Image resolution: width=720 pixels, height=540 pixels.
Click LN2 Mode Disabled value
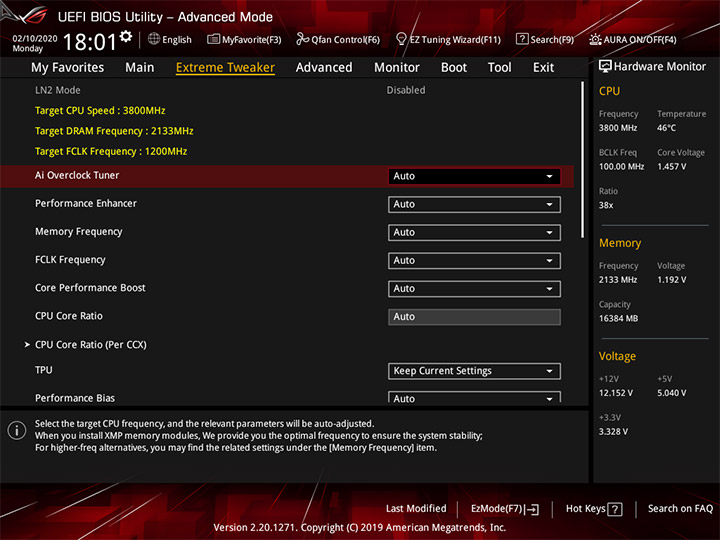[x=406, y=90]
